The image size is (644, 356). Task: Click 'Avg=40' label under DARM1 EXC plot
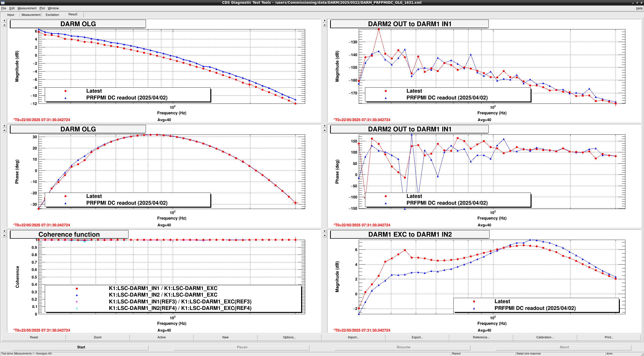click(484, 330)
